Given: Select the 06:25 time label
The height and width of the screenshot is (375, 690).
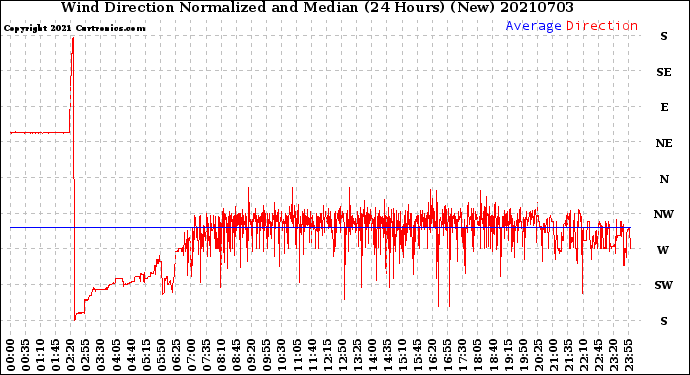Looking at the screenshot, I should tap(176, 356).
